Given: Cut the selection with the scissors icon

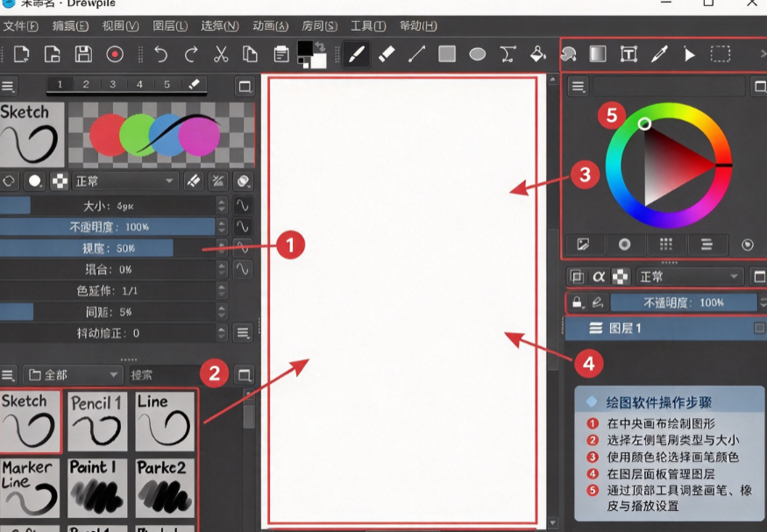Looking at the screenshot, I should pyautogui.click(x=221, y=53).
